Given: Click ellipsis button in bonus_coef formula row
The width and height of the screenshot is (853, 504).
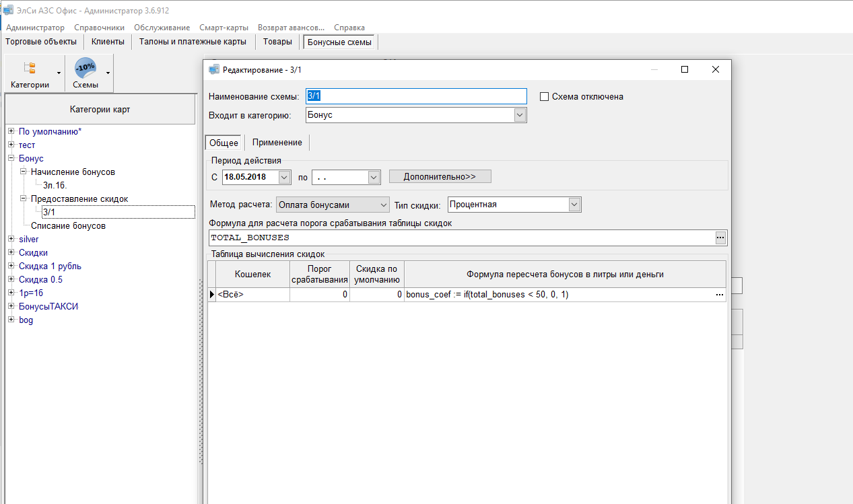Looking at the screenshot, I should [x=720, y=295].
